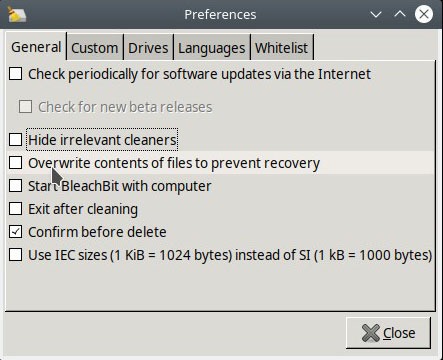443x360 pixels.
Task: Uncheck Confirm before delete
Action: (x=16, y=232)
